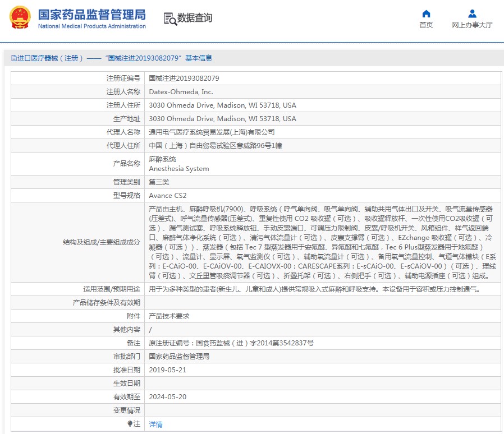Open online service hall user icon
This screenshot has height=434, width=504.
[472, 13]
